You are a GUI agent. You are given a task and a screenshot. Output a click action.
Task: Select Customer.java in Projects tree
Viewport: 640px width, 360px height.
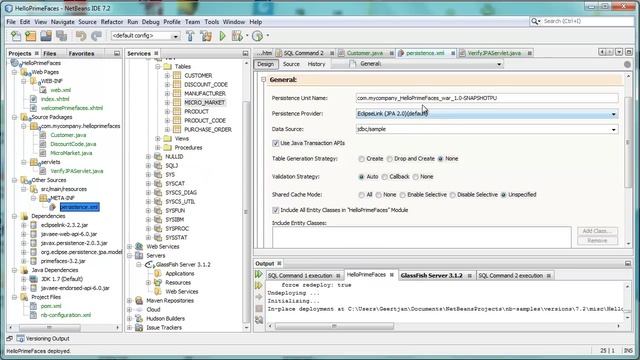(68, 135)
